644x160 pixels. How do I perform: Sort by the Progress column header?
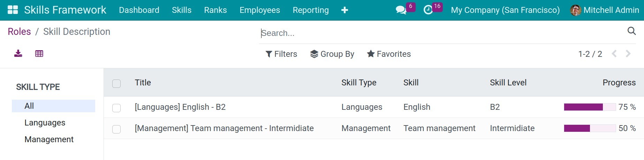click(x=619, y=83)
